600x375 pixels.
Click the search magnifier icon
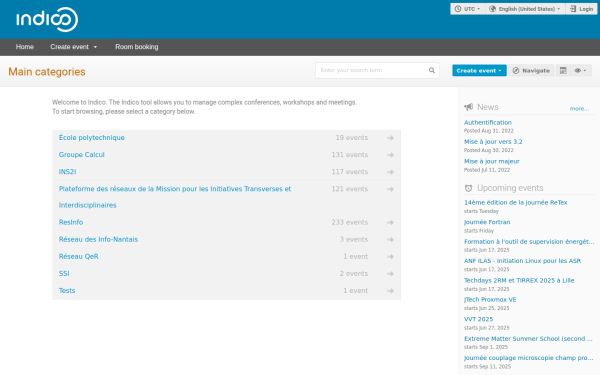[432, 70]
